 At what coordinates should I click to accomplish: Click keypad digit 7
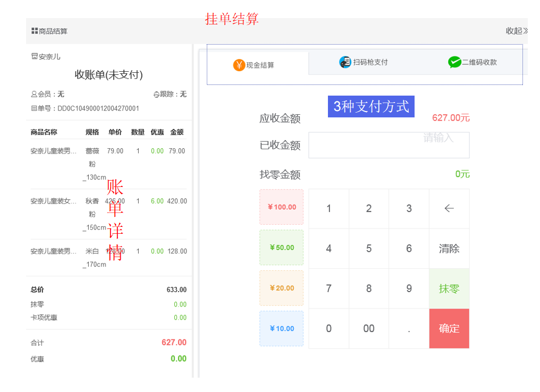(x=329, y=288)
